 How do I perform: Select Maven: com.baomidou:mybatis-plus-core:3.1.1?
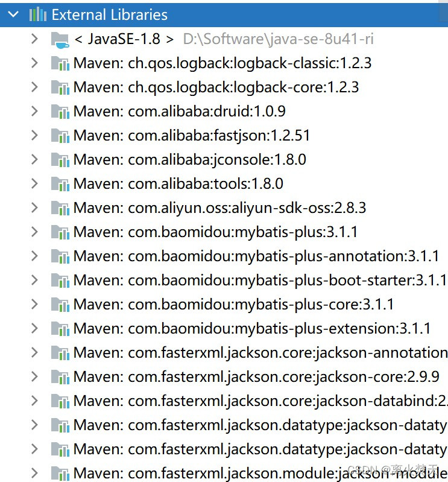point(233,304)
